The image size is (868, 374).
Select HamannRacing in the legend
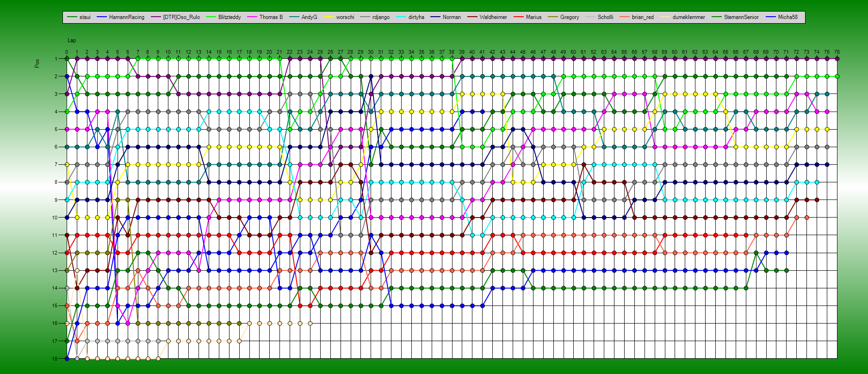pyautogui.click(x=120, y=17)
